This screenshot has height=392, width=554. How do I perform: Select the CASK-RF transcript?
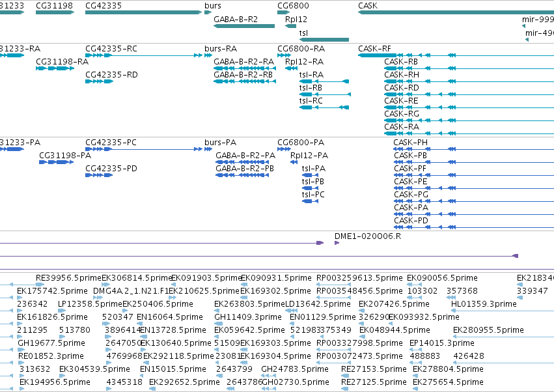pos(456,55)
